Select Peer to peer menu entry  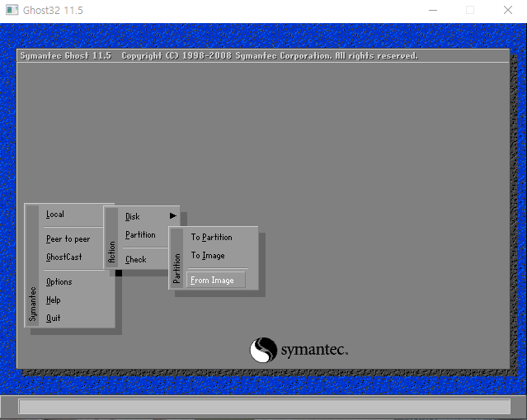click(x=68, y=239)
